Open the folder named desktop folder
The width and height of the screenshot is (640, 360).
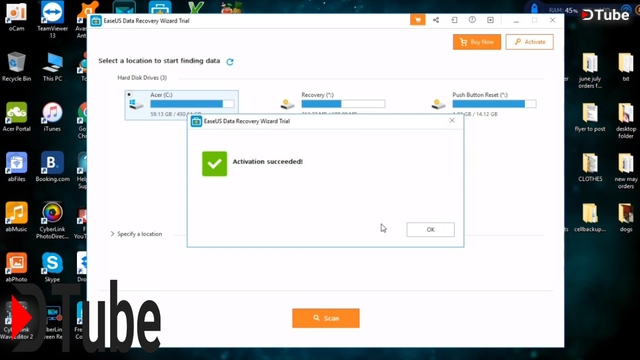click(626, 121)
